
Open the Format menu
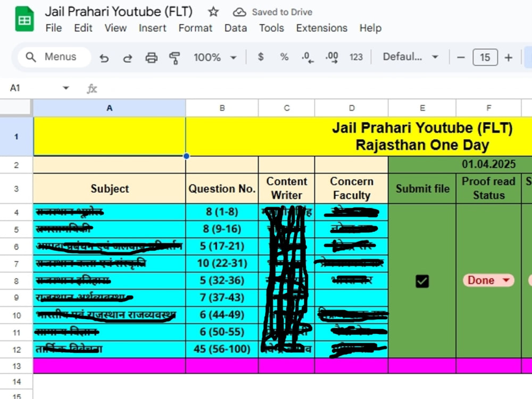tap(195, 28)
